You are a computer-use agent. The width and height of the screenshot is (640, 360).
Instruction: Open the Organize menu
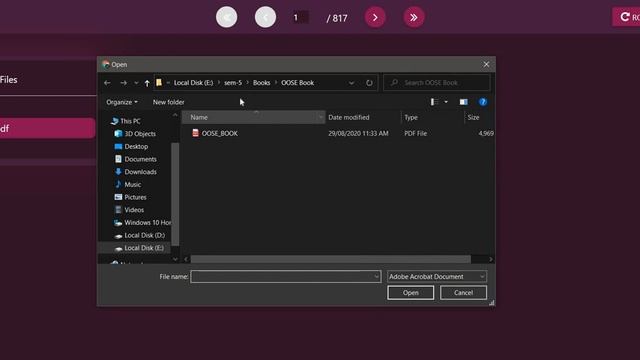pos(122,102)
